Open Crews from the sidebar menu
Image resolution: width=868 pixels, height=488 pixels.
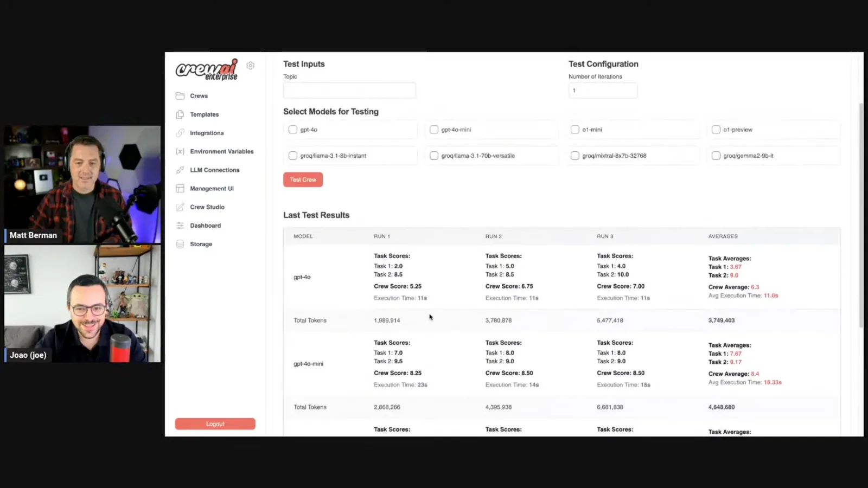(x=199, y=96)
